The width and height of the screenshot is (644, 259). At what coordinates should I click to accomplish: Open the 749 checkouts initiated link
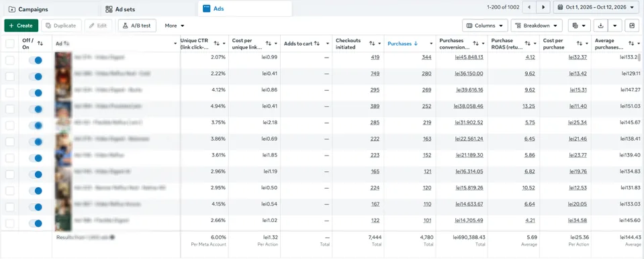(375, 73)
